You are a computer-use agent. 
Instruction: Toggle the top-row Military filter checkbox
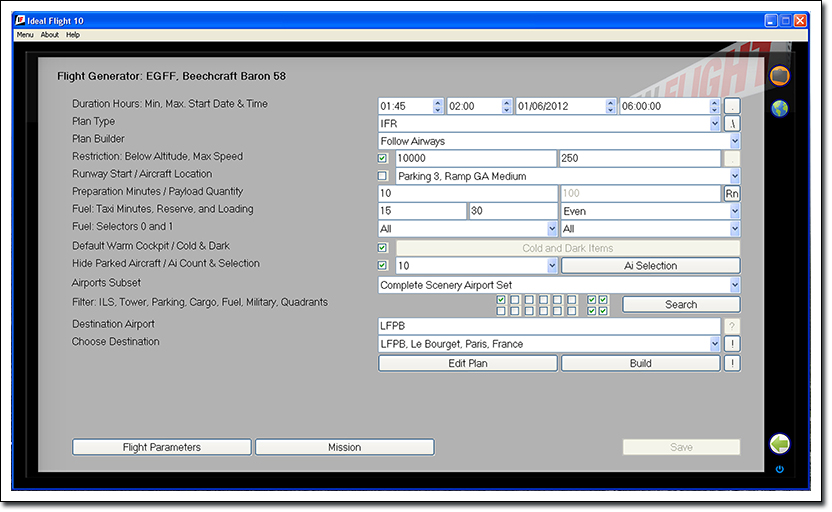571,300
